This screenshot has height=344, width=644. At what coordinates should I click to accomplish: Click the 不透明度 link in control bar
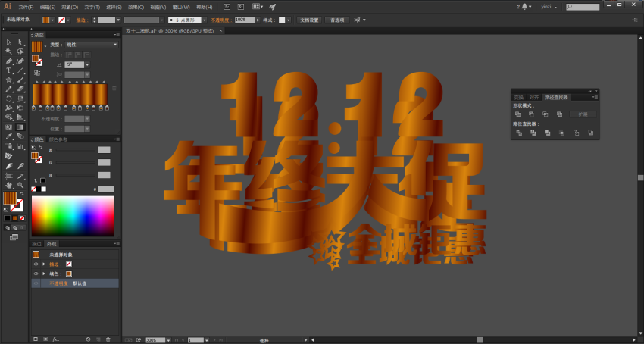pyautogui.click(x=220, y=20)
